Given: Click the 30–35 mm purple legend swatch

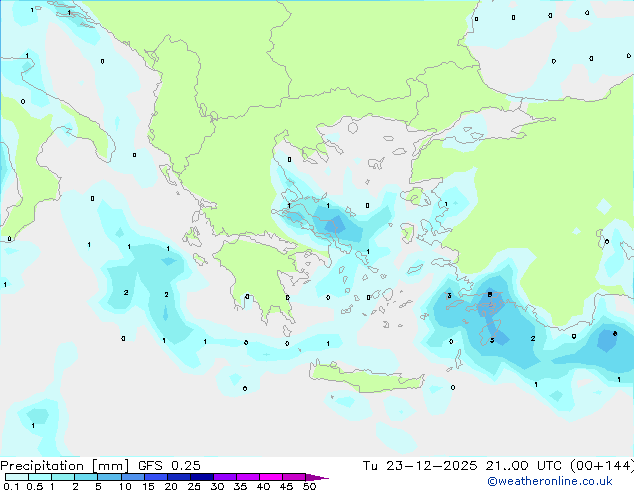Looking at the screenshot, I should tap(225, 477).
